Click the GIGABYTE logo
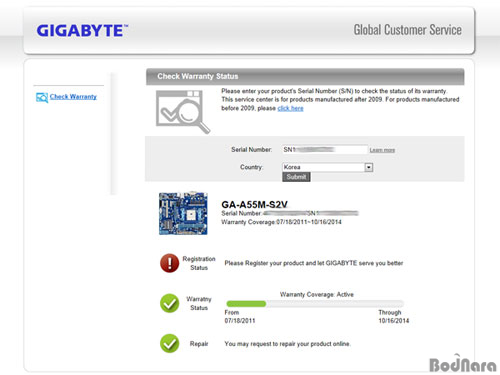Viewport: 500px width, 375px height. pyautogui.click(x=82, y=31)
